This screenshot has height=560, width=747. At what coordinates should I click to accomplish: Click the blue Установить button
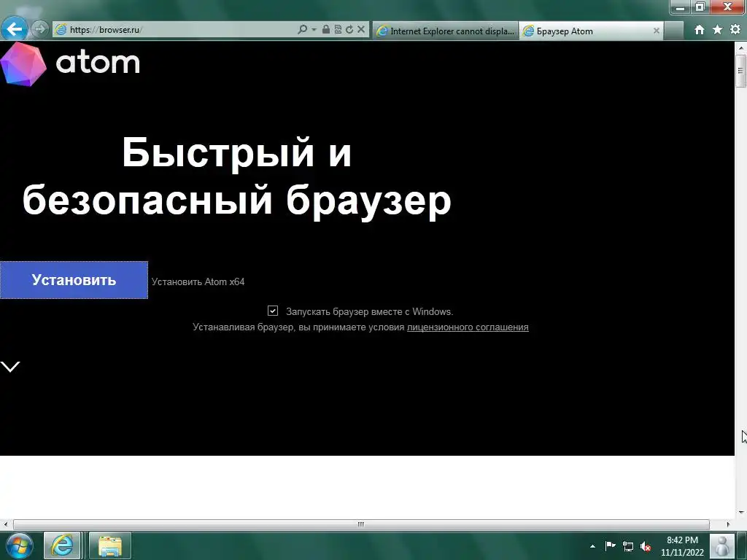(74, 280)
